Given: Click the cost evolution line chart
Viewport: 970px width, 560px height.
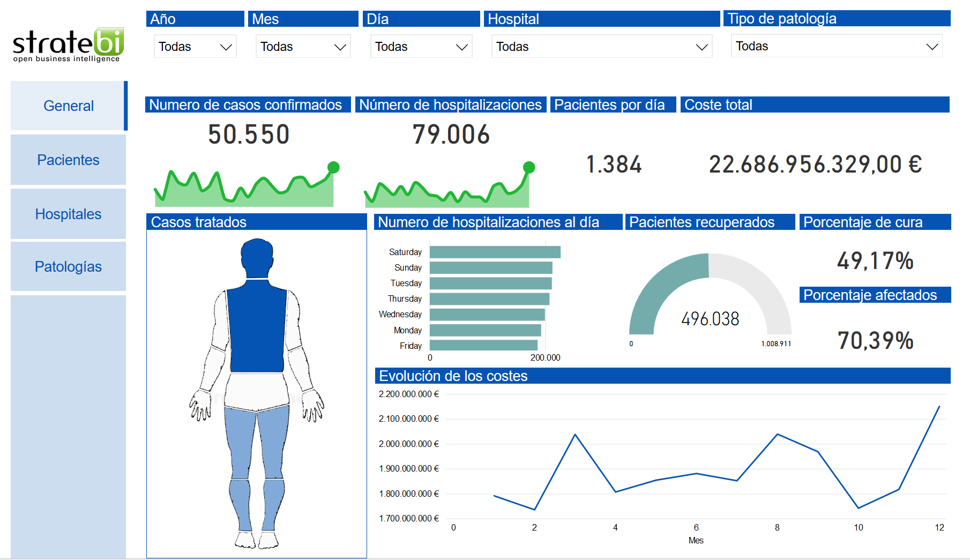Looking at the screenshot, I should tap(696, 461).
